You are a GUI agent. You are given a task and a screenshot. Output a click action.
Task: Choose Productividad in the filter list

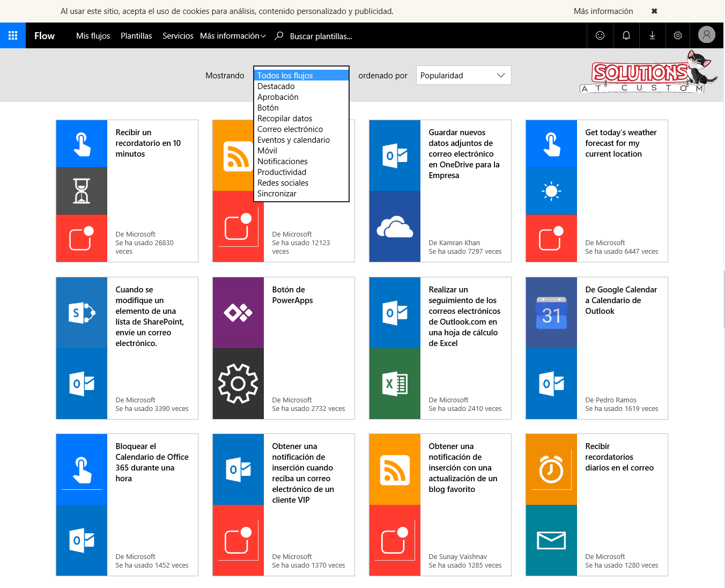(301, 172)
